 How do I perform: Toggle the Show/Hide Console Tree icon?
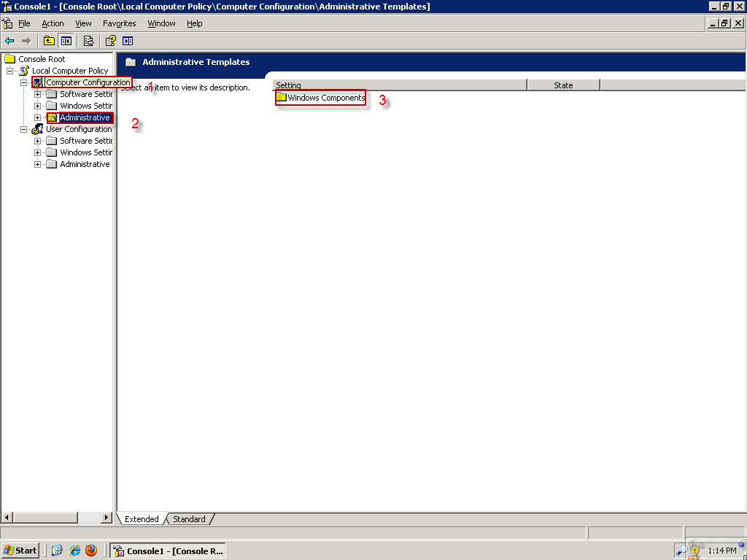tap(66, 41)
